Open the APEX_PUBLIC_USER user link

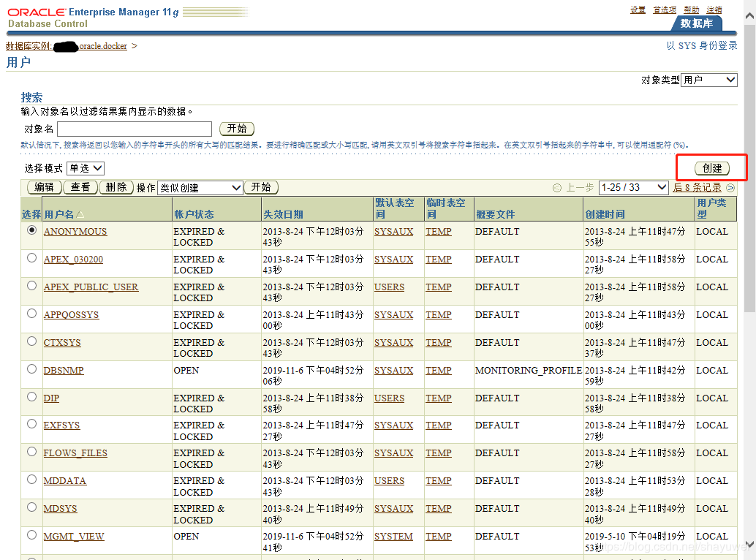click(91, 287)
